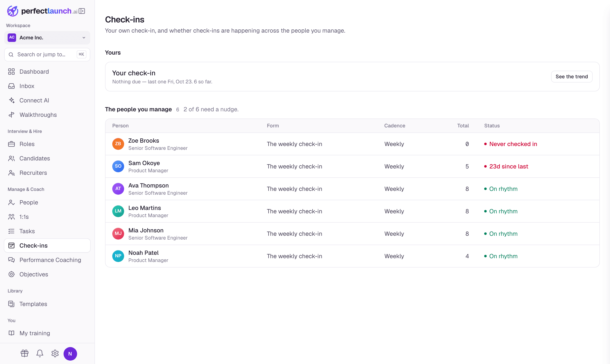Open Candidates section
The image size is (610, 364).
click(x=47, y=159)
